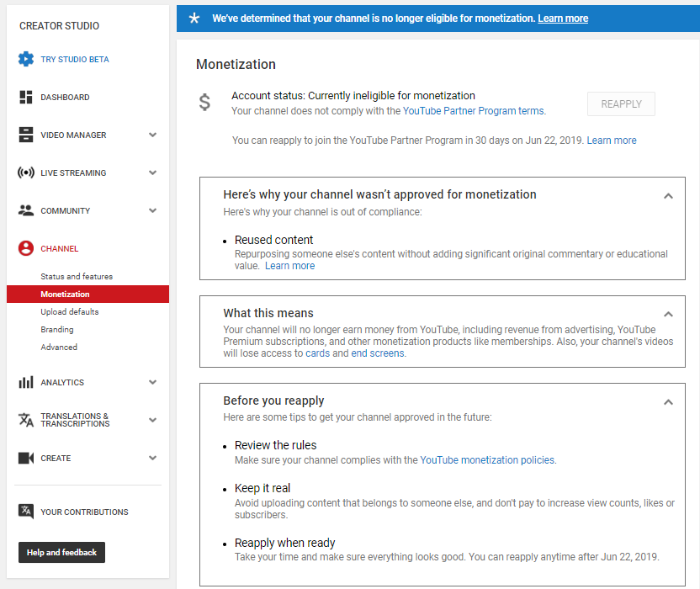Expand the Live Streaming menu chevron
This screenshot has width=700, height=589.
[152, 172]
